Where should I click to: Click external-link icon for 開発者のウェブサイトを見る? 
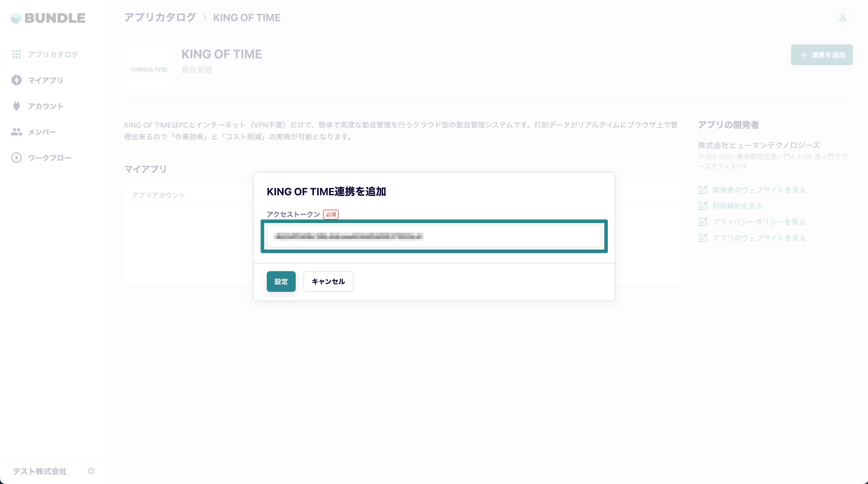[703, 190]
